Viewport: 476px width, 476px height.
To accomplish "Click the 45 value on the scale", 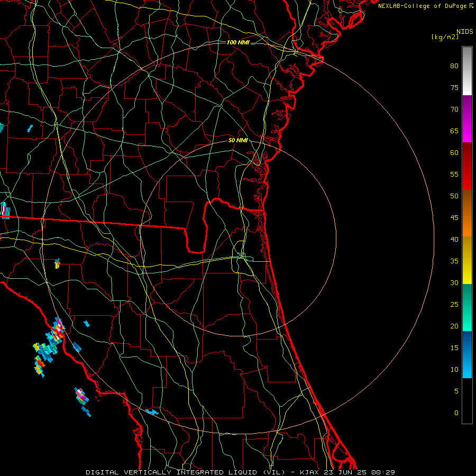I will (454, 218).
